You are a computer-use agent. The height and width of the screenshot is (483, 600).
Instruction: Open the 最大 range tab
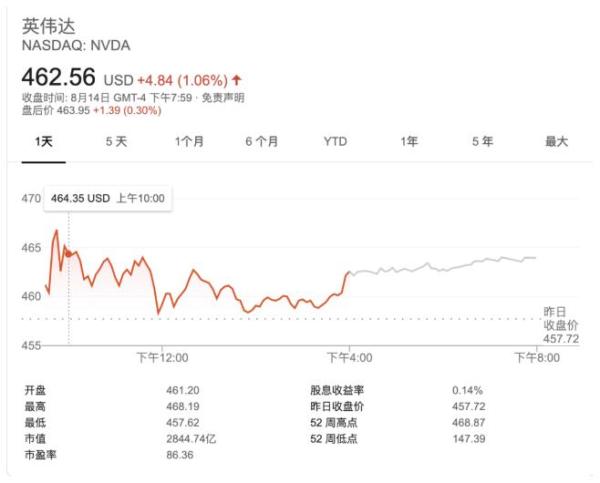[556, 142]
